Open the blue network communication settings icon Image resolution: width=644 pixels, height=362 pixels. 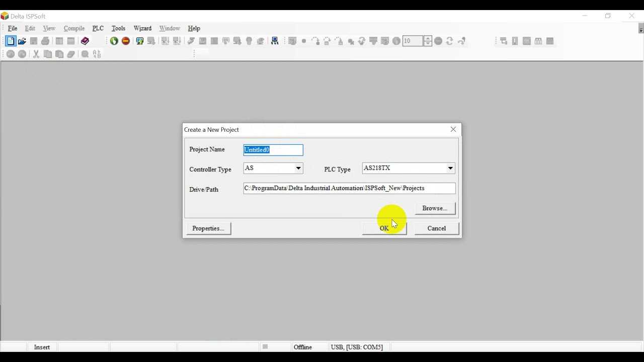click(275, 41)
